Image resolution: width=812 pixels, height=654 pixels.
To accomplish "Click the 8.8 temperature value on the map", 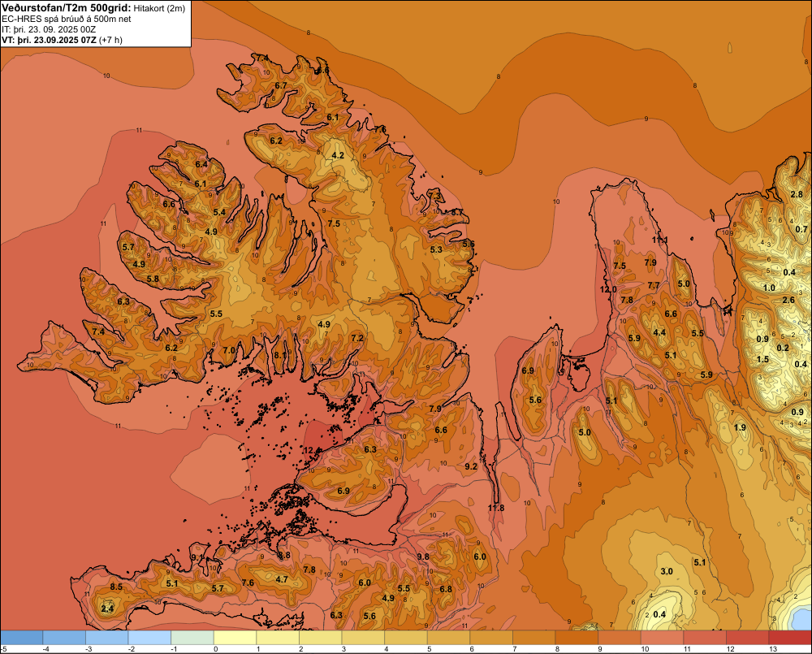I will coord(284,555).
